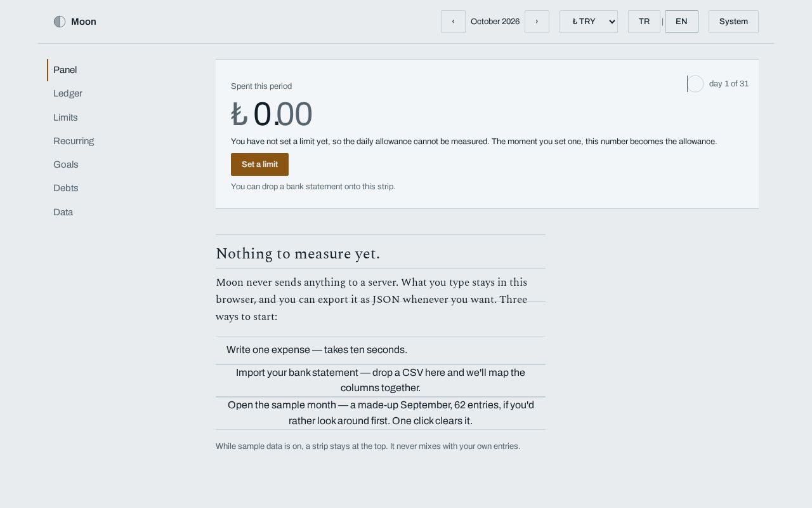This screenshot has width=812, height=508.
Task: Click the ₺ 0.00 spent amount
Action: pos(272,114)
